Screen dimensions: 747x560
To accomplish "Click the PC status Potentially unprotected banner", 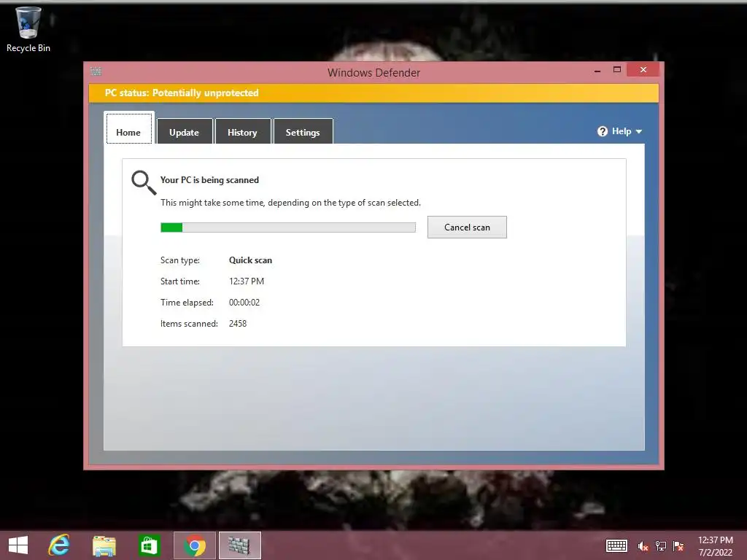I will tap(373, 93).
